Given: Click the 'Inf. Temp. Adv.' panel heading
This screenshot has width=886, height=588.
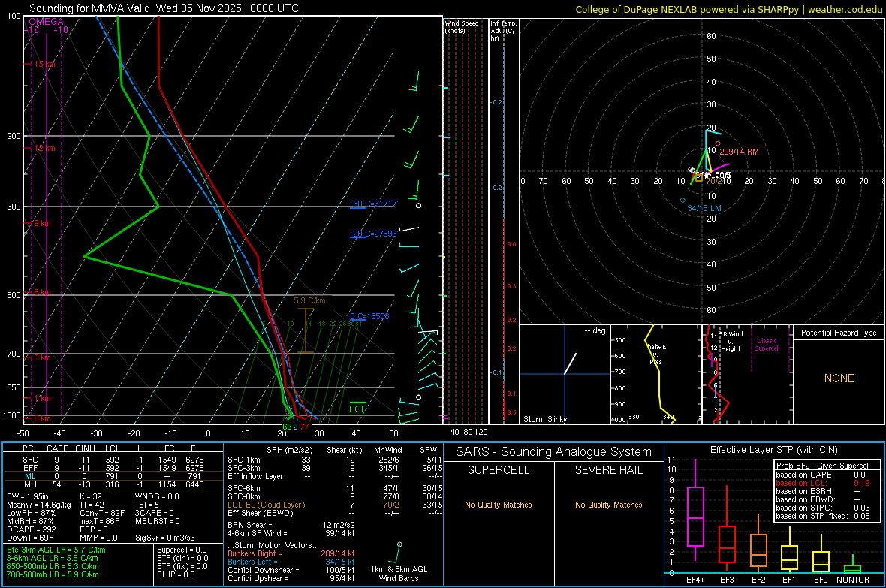Looking at the screenshot, I should [x=503, y=31].
